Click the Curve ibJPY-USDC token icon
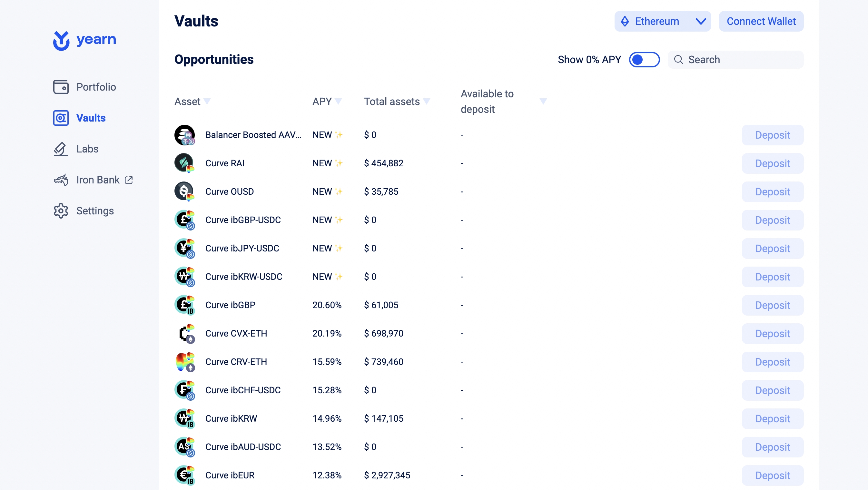 tap(185, 248)
